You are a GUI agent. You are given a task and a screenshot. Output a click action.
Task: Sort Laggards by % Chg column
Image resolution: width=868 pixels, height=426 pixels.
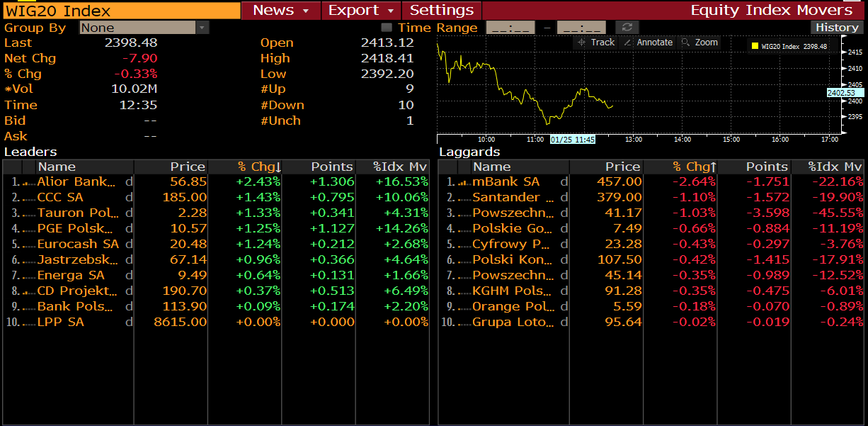680,167
